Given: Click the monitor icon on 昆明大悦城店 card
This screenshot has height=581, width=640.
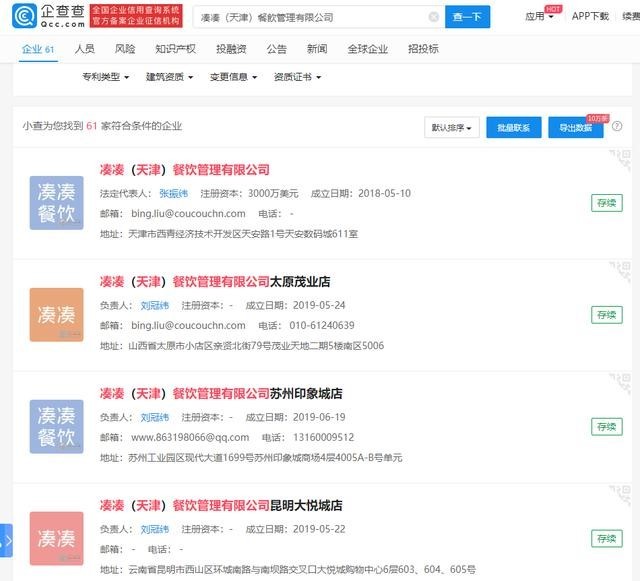Looking at the screenshot, I should point(620,494).
